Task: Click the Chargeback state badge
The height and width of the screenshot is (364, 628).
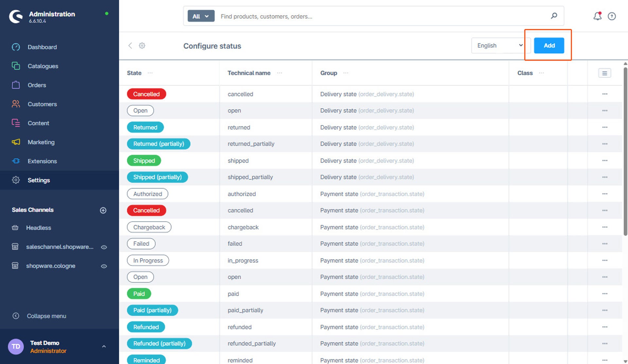Action: click(x=149, y=227)
